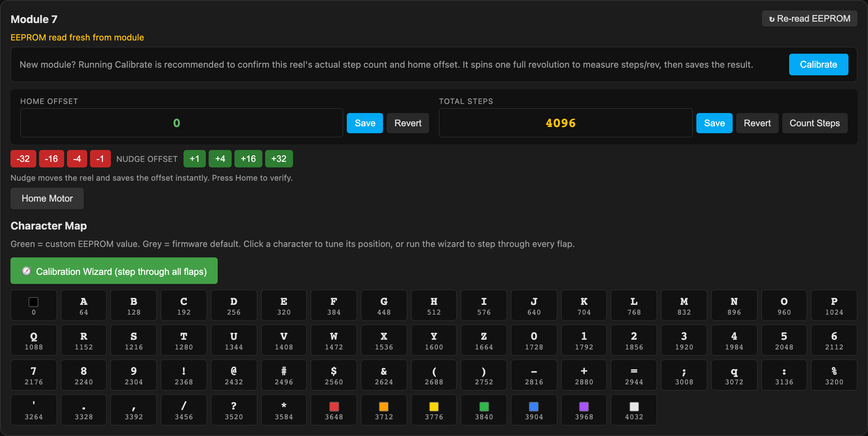Viewport: 868px width, 436px height.
Task: Select the black blank flap at 0
Action: pos(34,305)
